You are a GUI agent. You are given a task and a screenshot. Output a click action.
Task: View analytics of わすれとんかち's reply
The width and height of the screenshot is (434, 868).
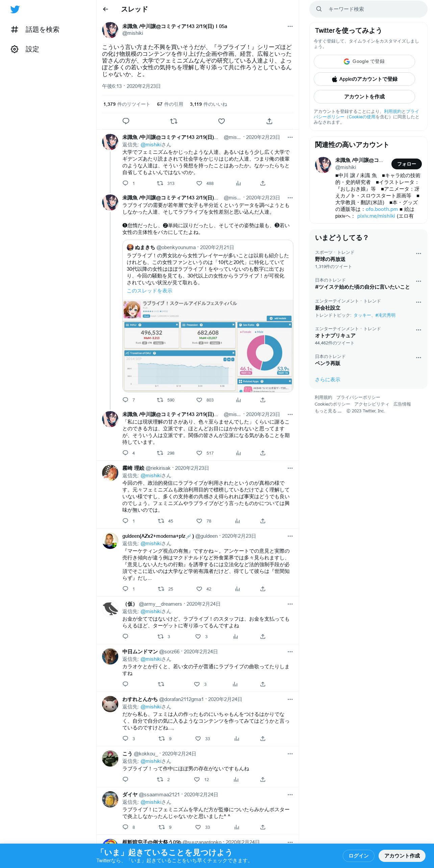pos(237,739)
